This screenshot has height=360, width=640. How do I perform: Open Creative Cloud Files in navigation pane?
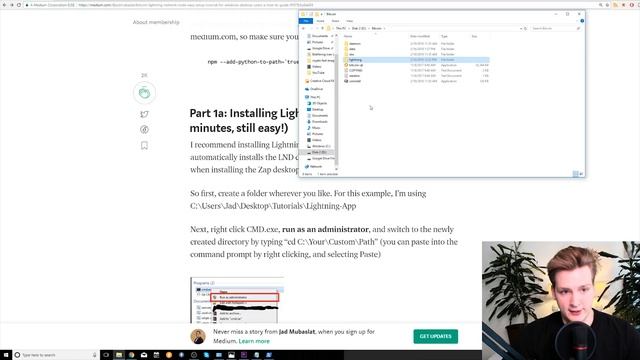click(x=322, y=81)
